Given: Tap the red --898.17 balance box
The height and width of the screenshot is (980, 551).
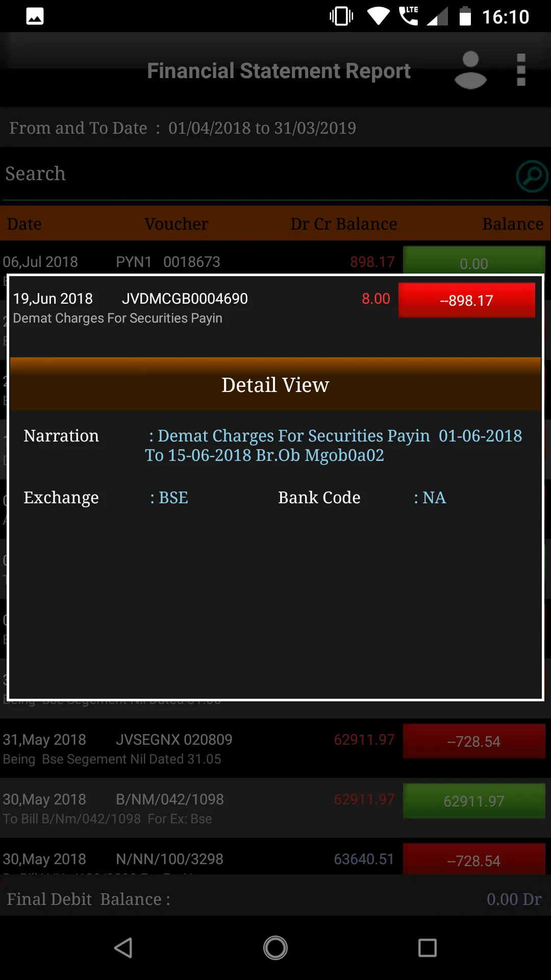Looking at the screenshot, I should pyautogui.click(x=467, y=300).
